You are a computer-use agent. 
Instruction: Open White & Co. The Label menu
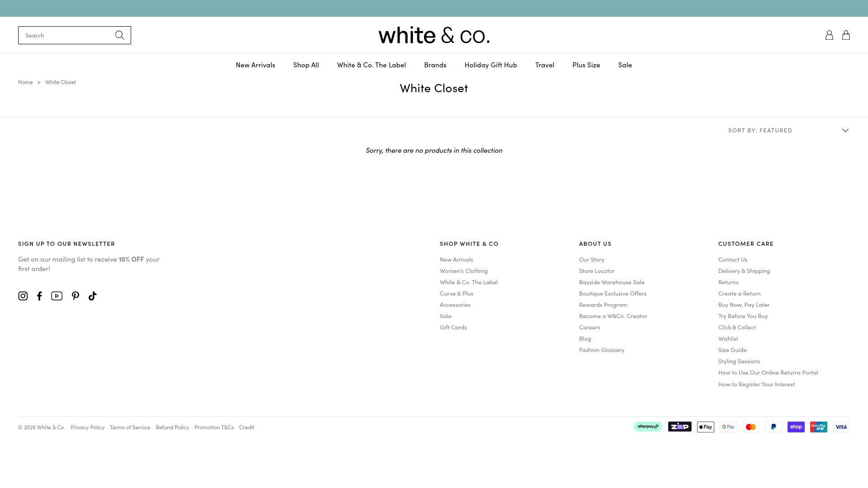(x=372, y=65)
